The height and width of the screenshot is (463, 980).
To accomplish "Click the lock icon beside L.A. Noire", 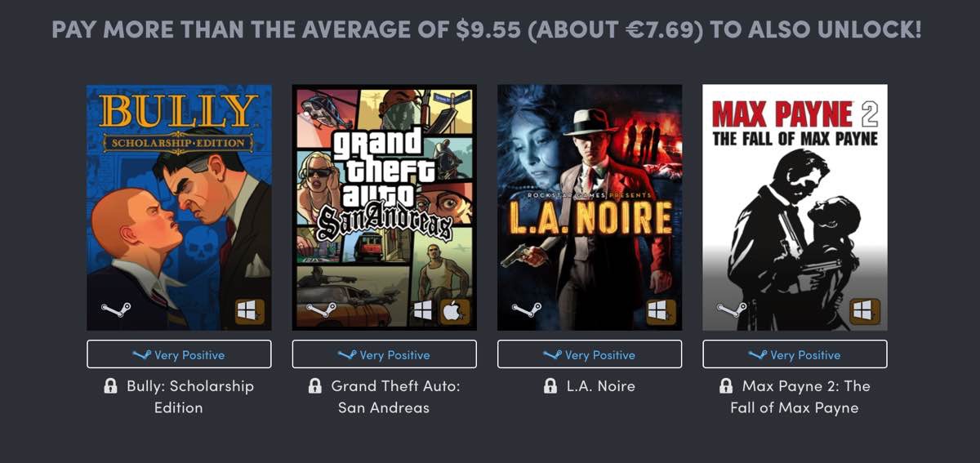I will pos(550,386).
